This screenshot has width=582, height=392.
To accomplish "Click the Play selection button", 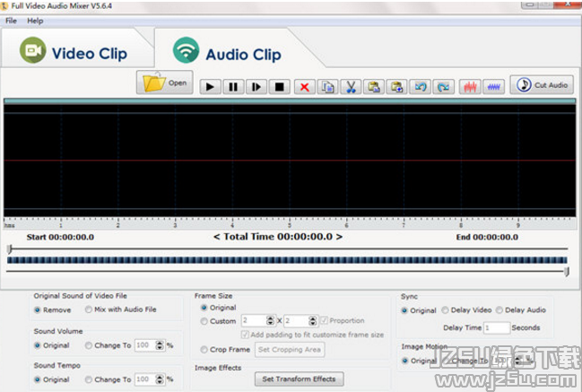I will (256, 87).
